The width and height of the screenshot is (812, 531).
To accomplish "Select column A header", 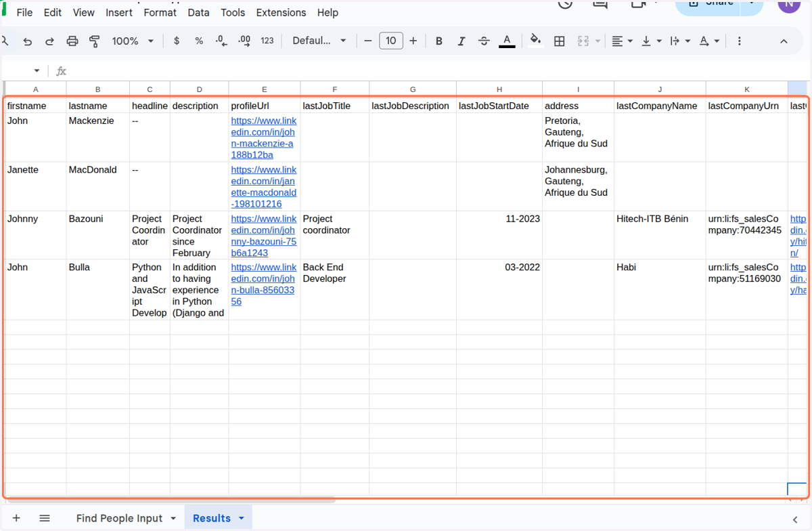I will (36, 89).
